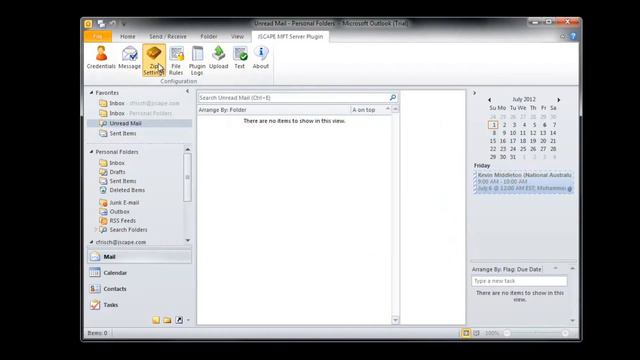Click the zoom slider in status bar
640x360 pixels.
pyautogui.click(x=536, y=333)
